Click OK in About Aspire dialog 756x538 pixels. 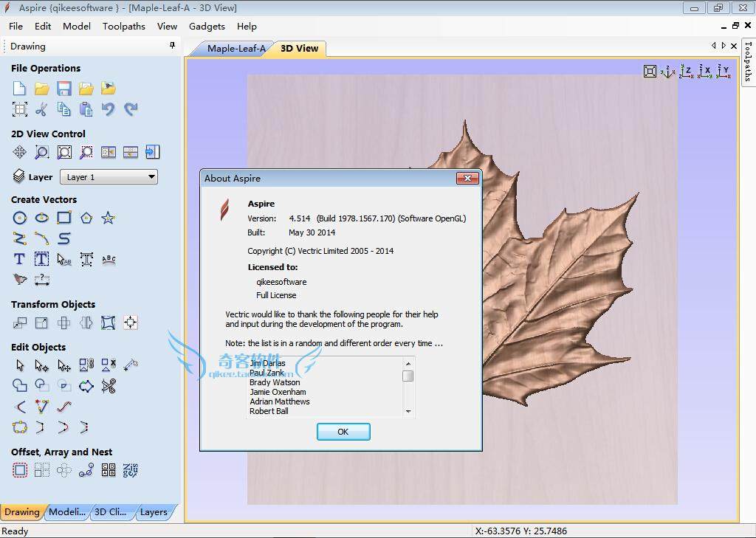tap(343, 432)
